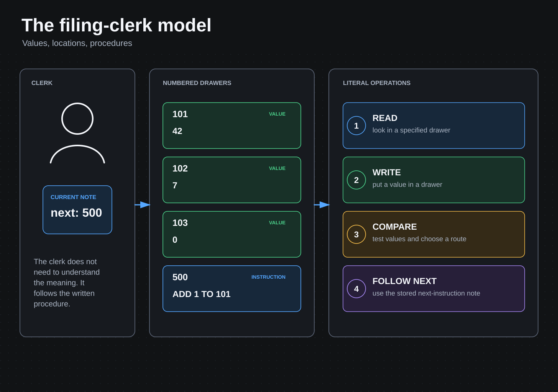Select the number 4 circle beside FOLLOW NEXT
Viewport: 558px width, 392px height.
356,289
